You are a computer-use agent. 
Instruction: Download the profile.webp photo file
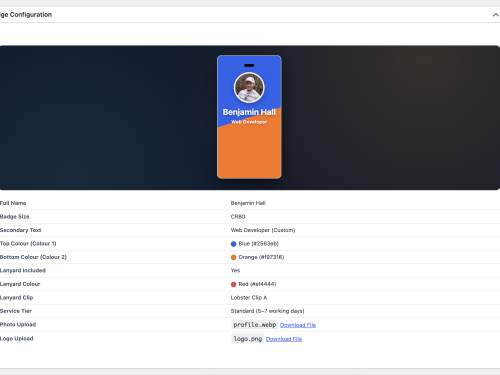tap(298, 325)
